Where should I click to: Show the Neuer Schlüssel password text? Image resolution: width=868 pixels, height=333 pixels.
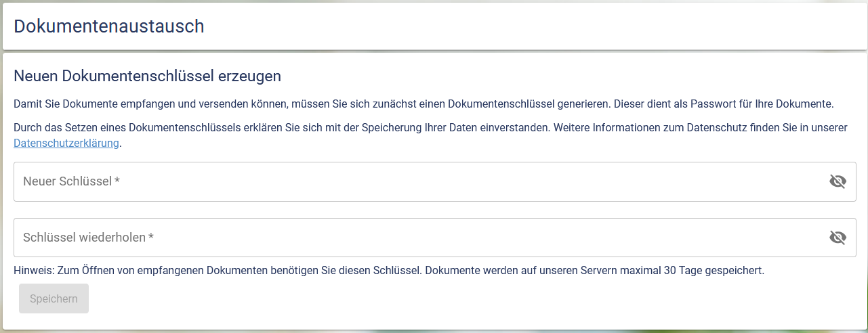click(x=838, y=181)
